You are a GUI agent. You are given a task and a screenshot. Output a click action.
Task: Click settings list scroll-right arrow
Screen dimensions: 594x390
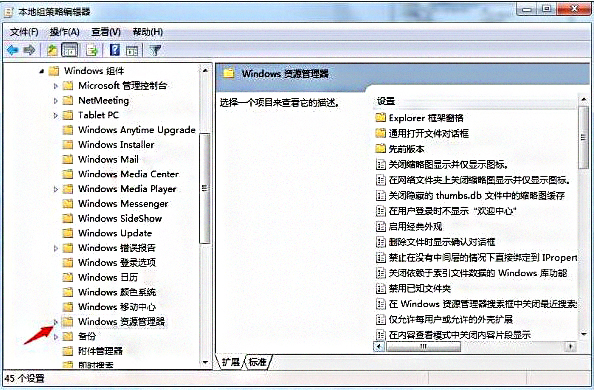(x=571, y=346)
